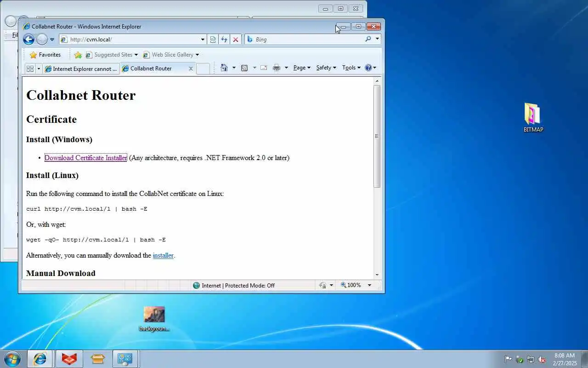Click the address bar showing http://cvm.local/
The width and height of the screenshot is (588, 368).
click(x=130, y=40)
